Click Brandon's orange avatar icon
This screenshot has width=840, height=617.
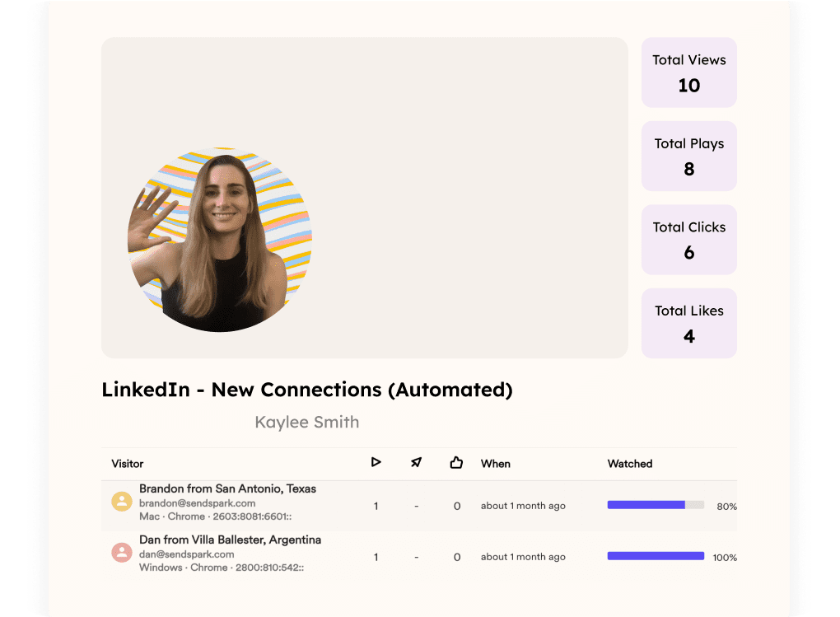coord(122,502)
